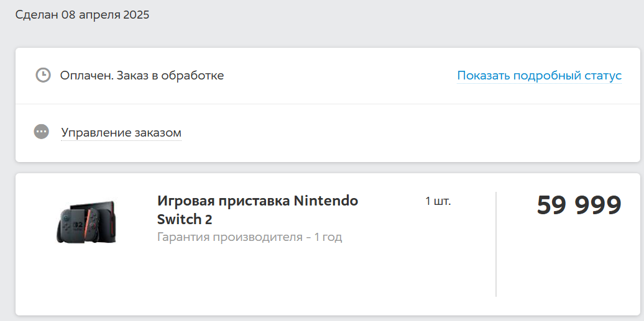Click the vertical divider beside the price
Image resolution: width=644 pixels, height=321 pixels.
pos(495,244)
